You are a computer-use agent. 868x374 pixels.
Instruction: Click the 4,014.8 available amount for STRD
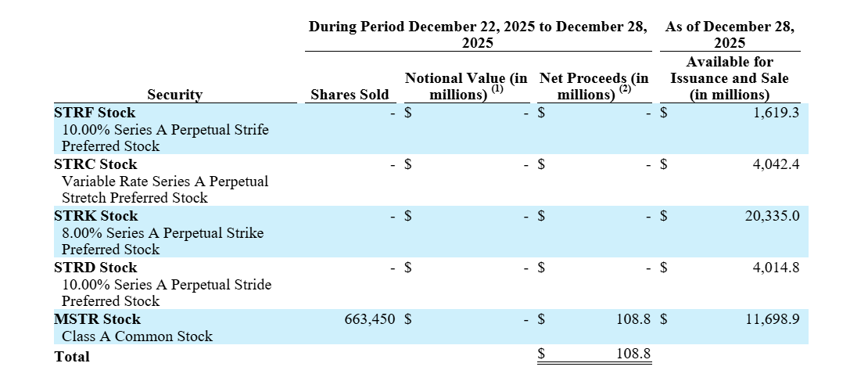(777, 268)
